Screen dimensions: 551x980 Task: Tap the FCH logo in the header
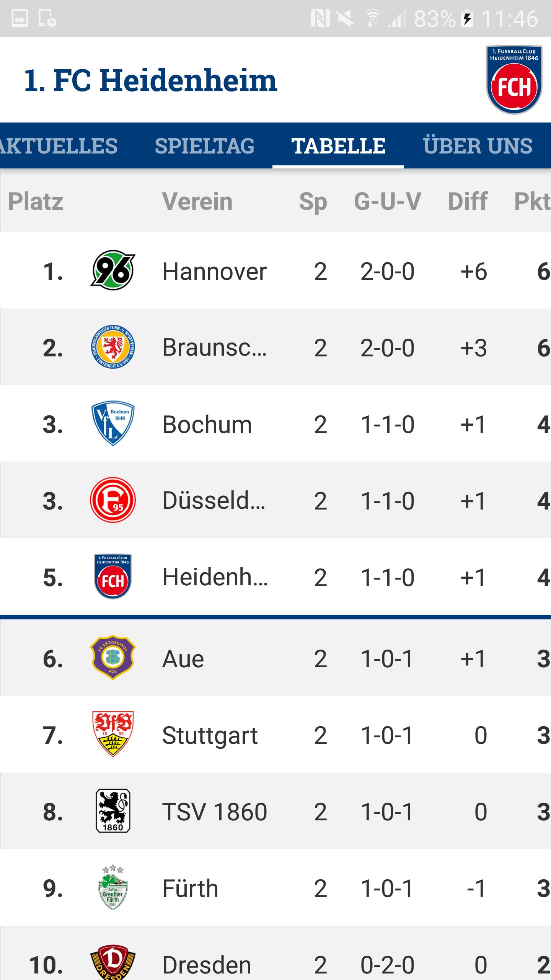(514, 80)
